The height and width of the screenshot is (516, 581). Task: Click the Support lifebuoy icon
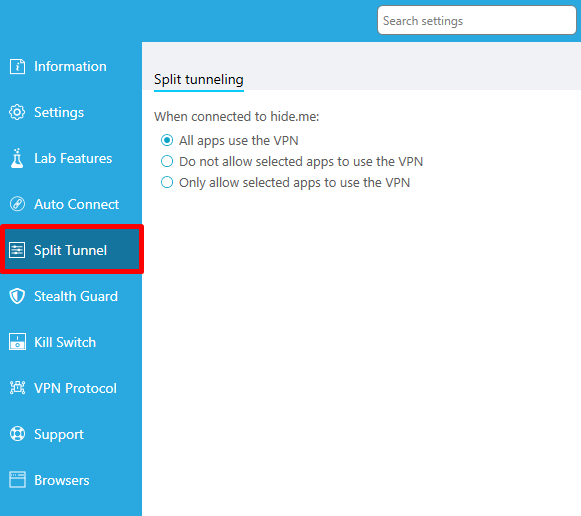pyautogui.click(x=17, y=434)
